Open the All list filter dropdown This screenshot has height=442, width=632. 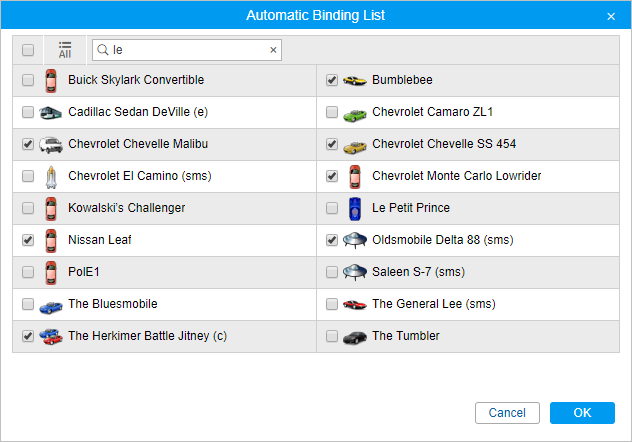click(65, 50)
